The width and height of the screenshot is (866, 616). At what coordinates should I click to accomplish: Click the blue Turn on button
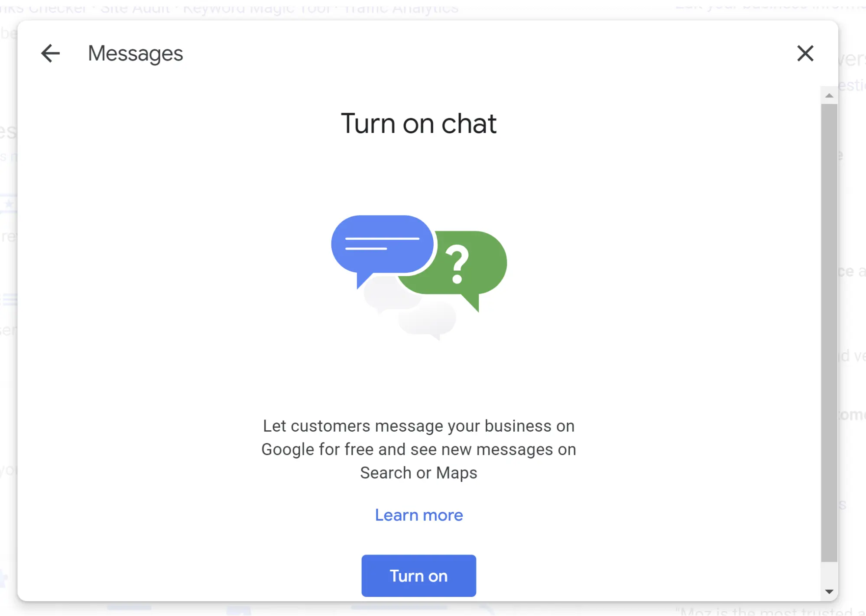click(418, 575)
